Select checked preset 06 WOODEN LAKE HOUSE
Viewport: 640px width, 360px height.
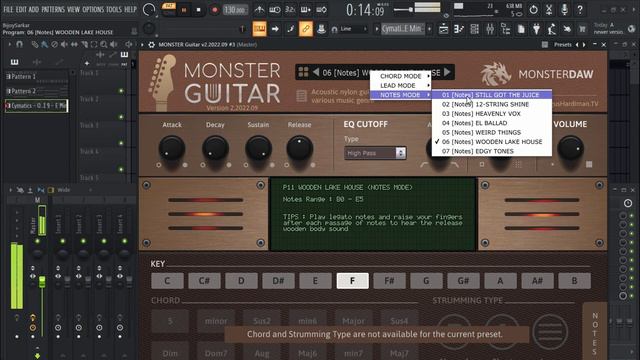(492, 142)
